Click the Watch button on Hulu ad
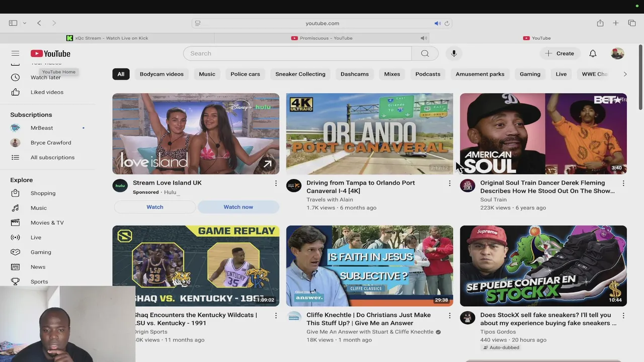Viewport: 644px width, 362px height. pyautogui.click(x=155, y=207)
